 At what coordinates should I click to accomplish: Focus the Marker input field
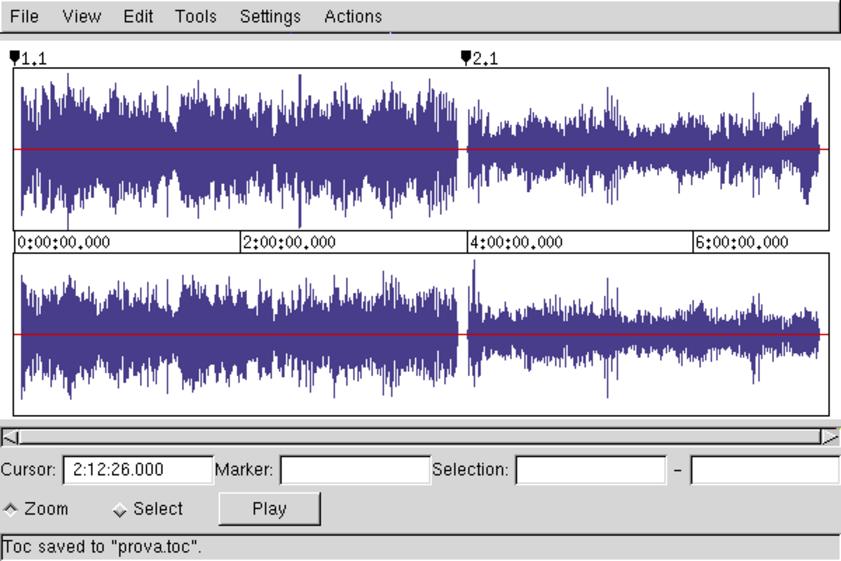[x=354, y=470]
